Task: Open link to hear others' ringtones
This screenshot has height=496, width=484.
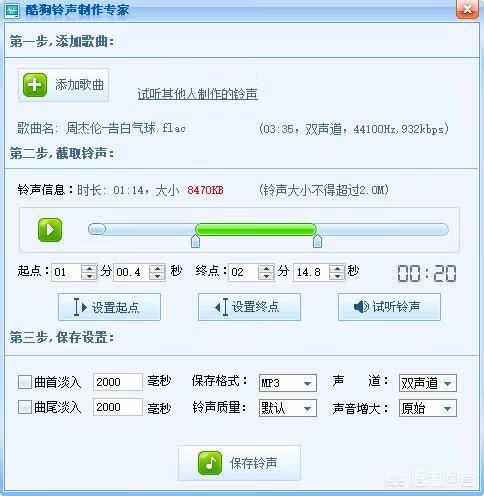Action: pos(198,94)
